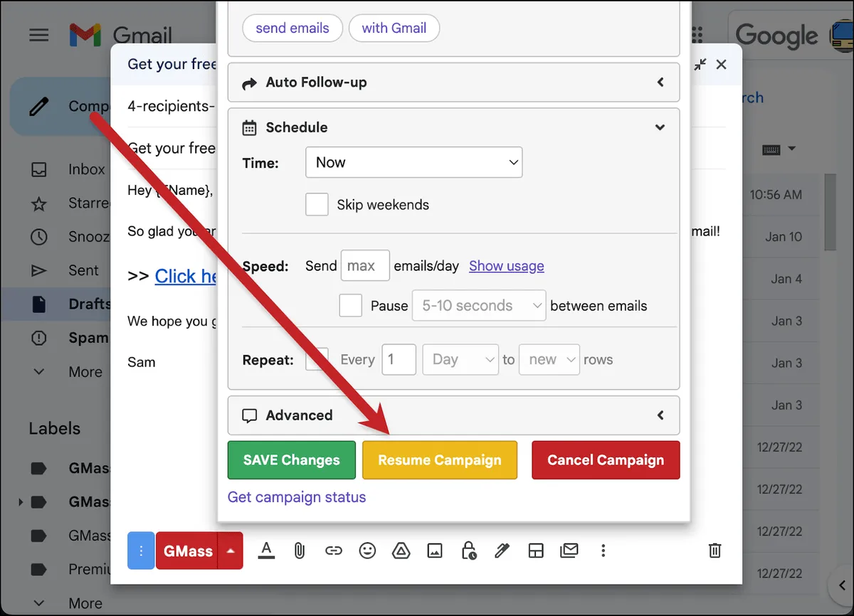Open the Show usage link
Image resolution: width=854 pixels, height=616 pixels.
pos(507,266)
